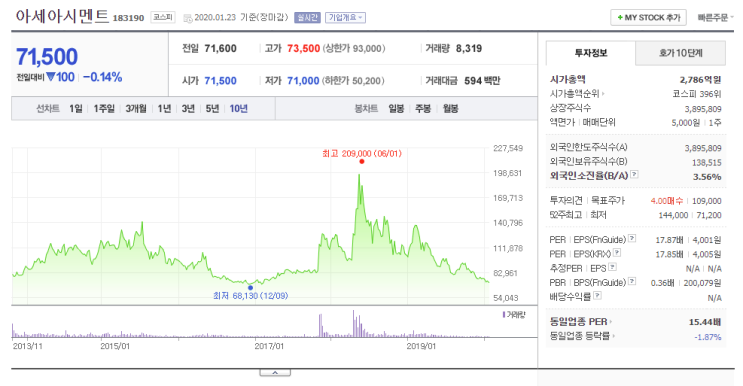Click the 15.44배 sector PER value

click(x=705, y=322)
